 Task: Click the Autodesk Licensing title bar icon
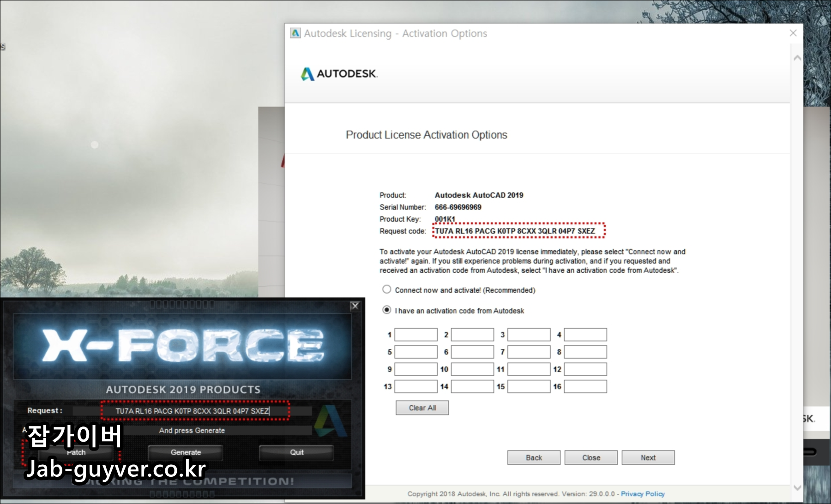coord(295,33)
